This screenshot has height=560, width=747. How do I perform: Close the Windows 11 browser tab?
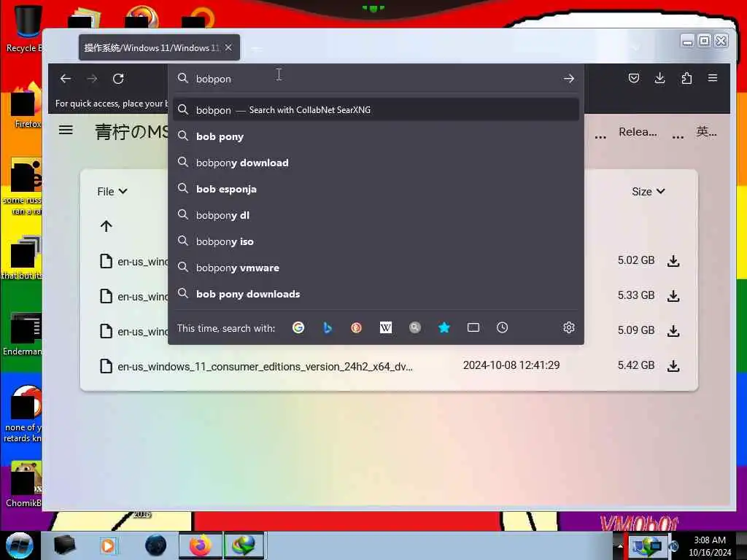pos(228,47)
